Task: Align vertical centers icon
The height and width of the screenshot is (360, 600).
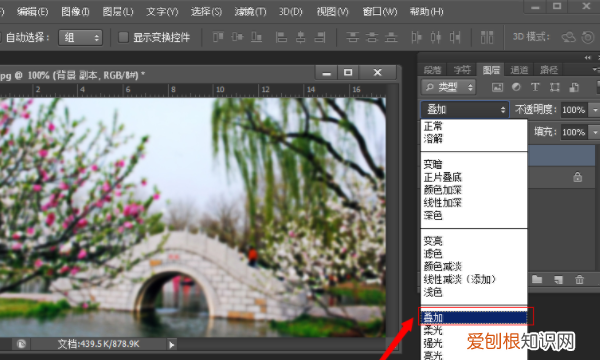Action: click(237, 37)
